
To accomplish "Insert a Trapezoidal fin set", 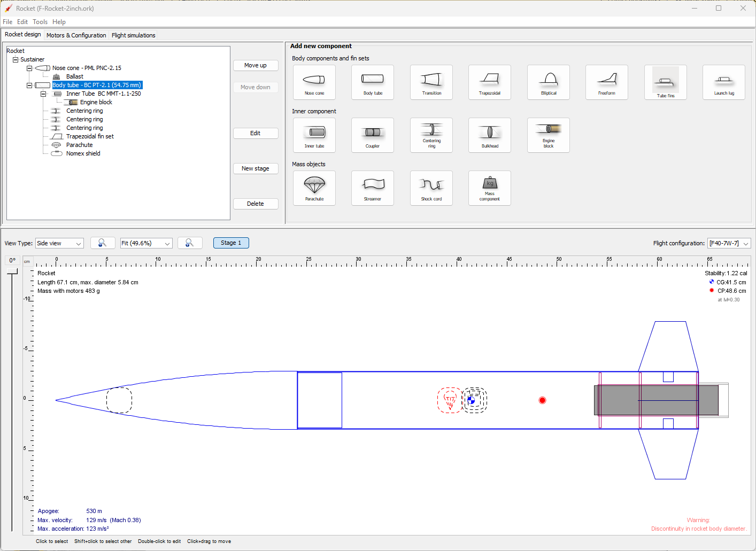I will click(x=489, y=82).
